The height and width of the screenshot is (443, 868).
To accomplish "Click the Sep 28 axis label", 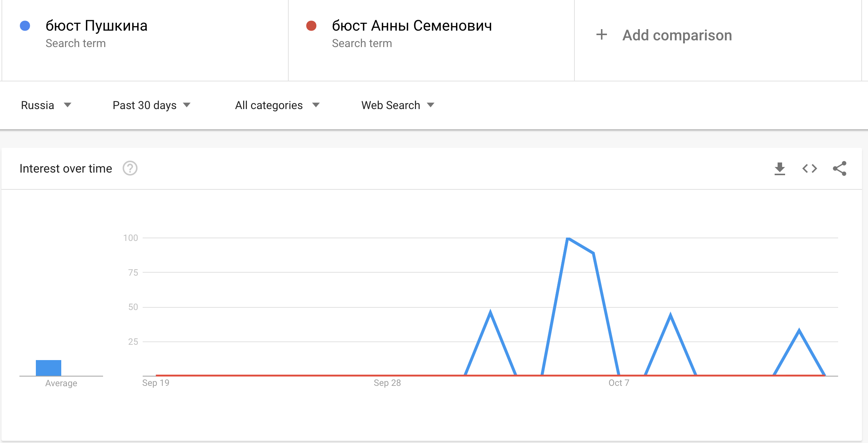I will tap(387, 383).
